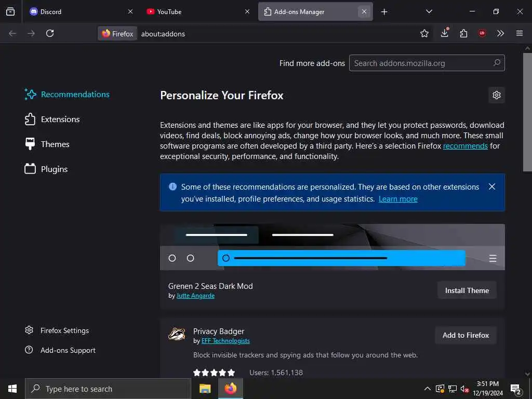
Task: Close the YouTube tab
Action: [247, 11]
